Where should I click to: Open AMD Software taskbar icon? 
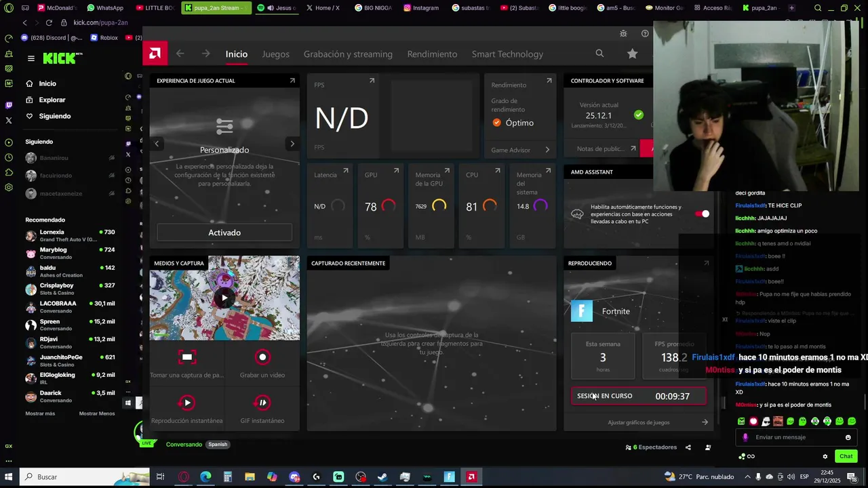[x=471, y=476]
